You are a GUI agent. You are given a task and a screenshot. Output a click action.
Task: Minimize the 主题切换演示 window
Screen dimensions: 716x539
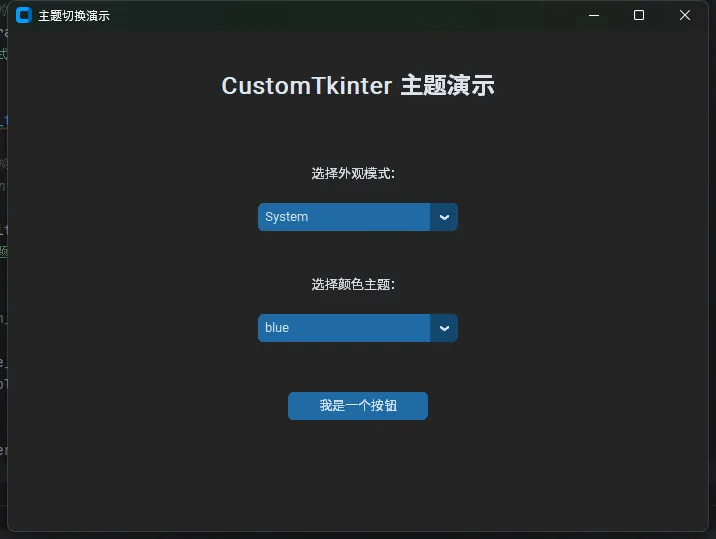[x=594, y=16]
